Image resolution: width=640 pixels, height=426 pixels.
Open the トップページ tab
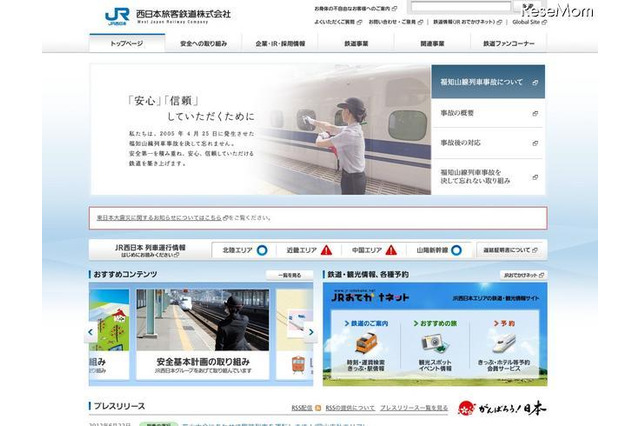[x=127, y=43]
